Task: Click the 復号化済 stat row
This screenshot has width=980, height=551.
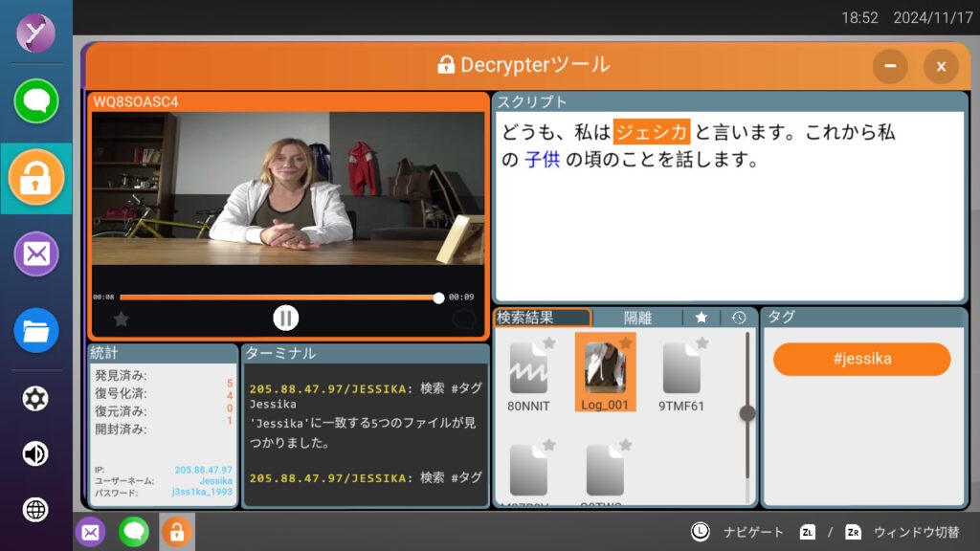Action: [x=163, y=393]
